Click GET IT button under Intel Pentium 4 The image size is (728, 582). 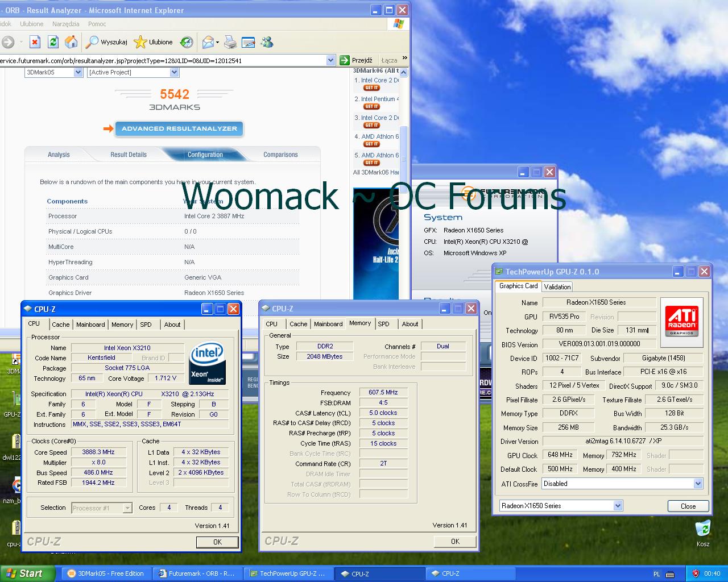pyautogui.click(x=371, y=106)
